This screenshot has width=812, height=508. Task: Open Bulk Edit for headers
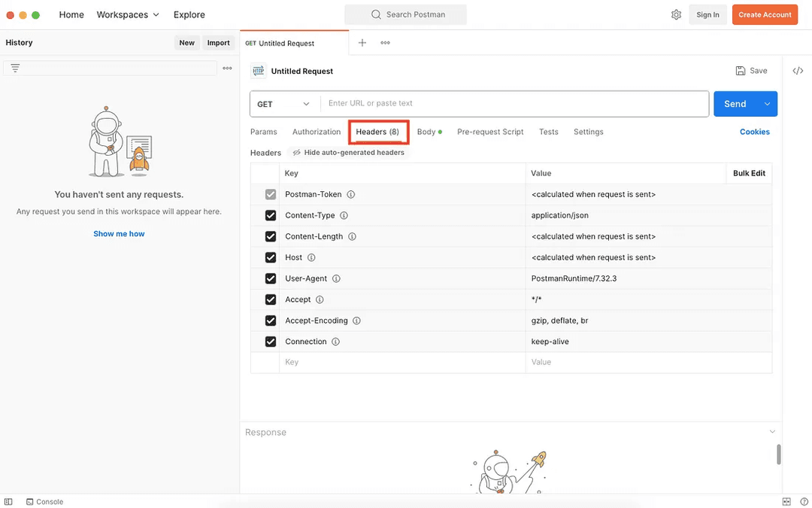(x=749, y=173)
